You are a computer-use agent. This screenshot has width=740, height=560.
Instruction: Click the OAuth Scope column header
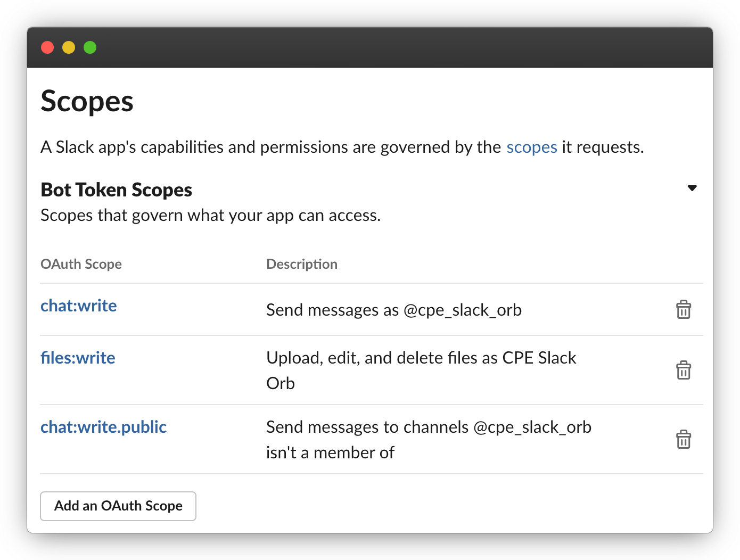coord(81,264)
